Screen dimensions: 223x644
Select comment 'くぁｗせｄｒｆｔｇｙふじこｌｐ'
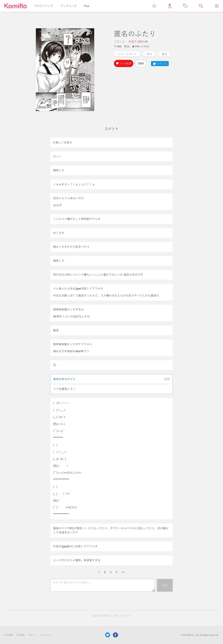[x=111, y=184]
